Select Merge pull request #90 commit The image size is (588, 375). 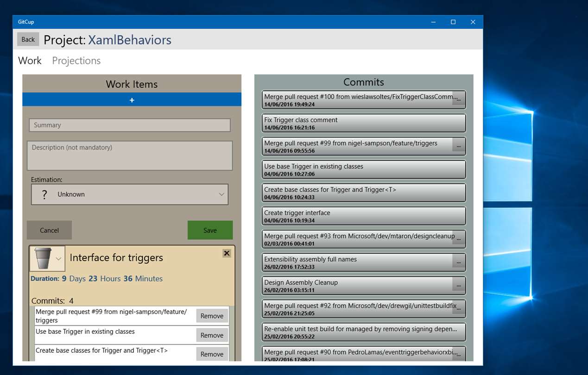coord(364,354)
